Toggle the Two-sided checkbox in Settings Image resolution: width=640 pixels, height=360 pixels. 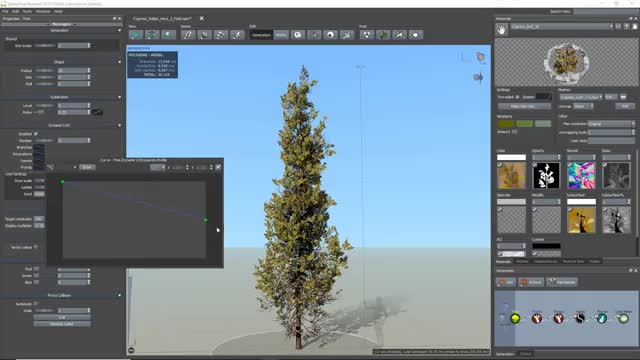[x=518, y=97]
